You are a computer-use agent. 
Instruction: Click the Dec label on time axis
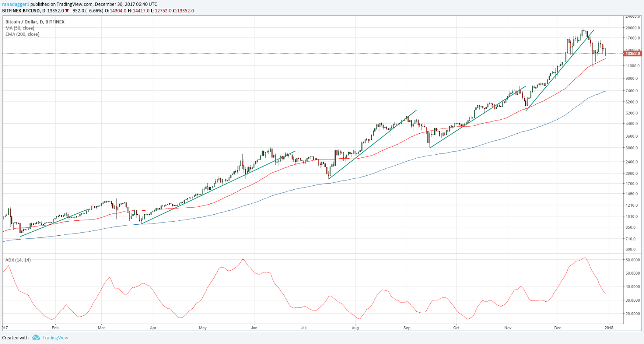(558, 328)
